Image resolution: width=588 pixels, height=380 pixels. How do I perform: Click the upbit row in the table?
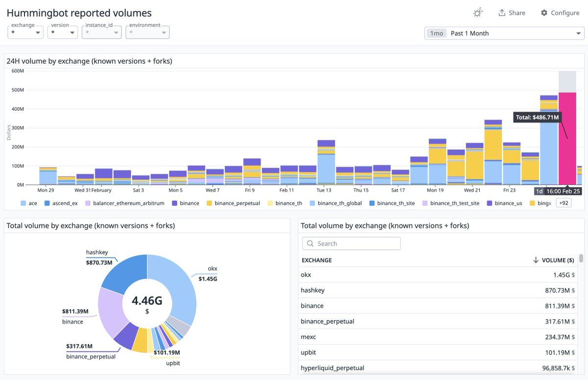pos(438,352)
